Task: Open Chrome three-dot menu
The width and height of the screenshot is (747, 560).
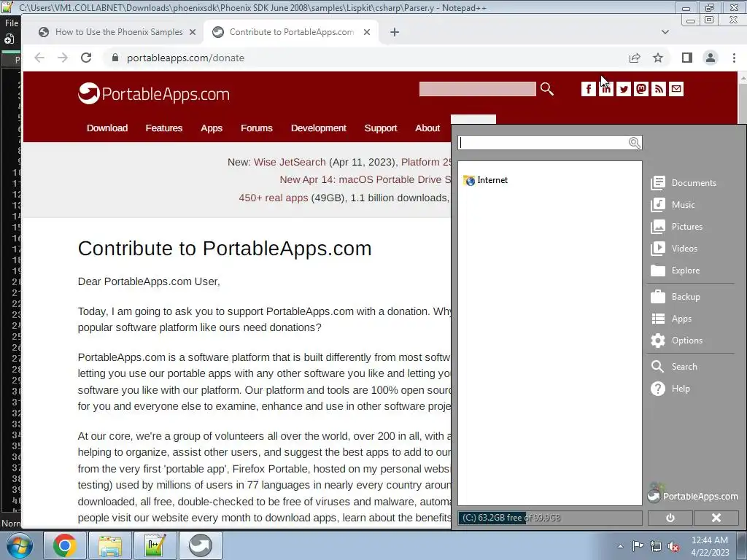Action: (734, 58)
